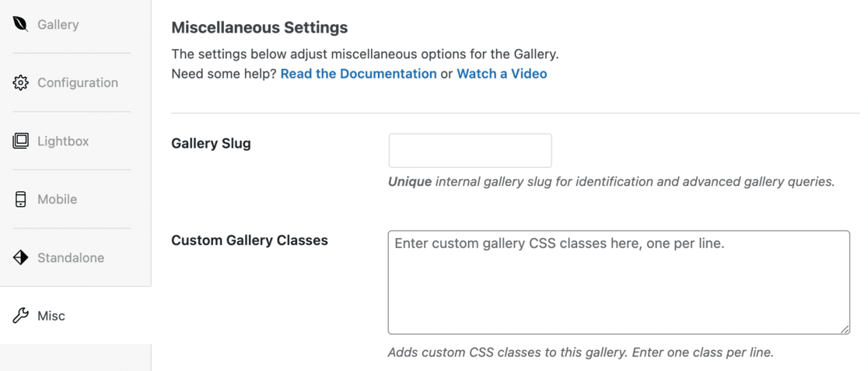Viewport: 868px width, 371px height.
Task: Switch to the Configuration tab
Action: point(78,82)
